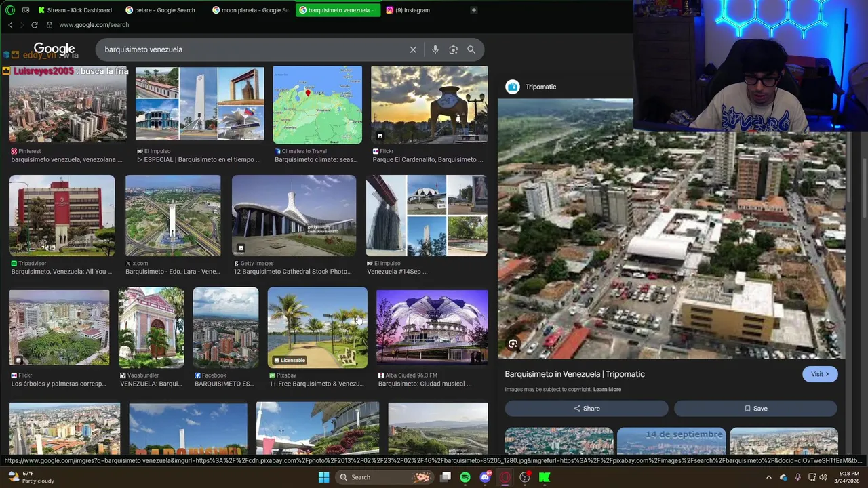Save the image with the Save button
Image resolution: width=868 pixels, height=488 pixels.
coord(755,409)
